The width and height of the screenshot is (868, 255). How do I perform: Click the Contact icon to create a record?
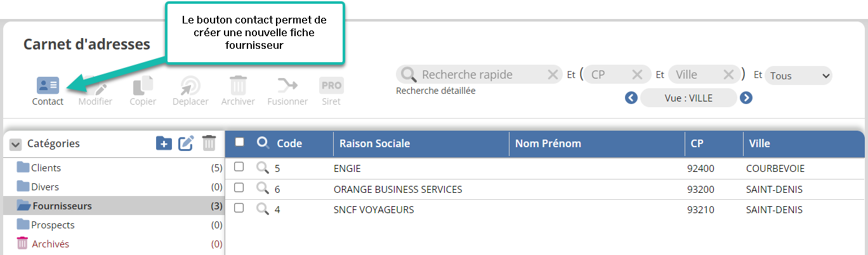coord(48,86)
